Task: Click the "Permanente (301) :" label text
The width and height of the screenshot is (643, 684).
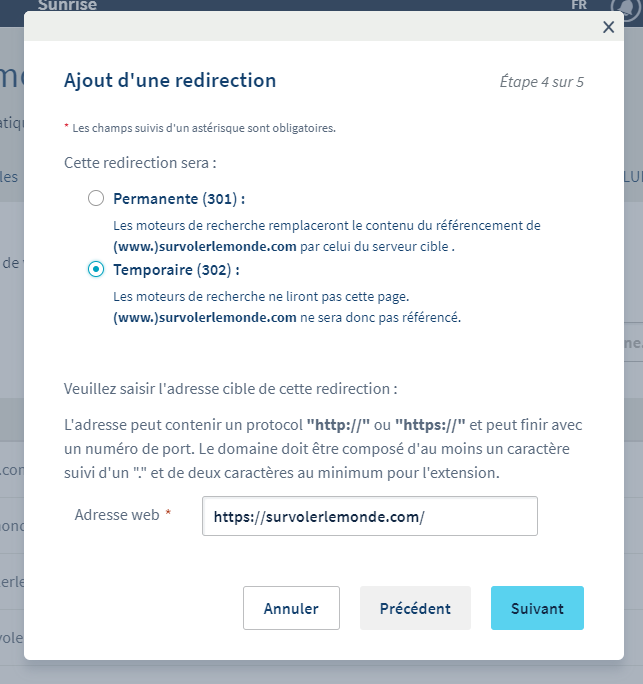Action: click(x=179, y=198)
